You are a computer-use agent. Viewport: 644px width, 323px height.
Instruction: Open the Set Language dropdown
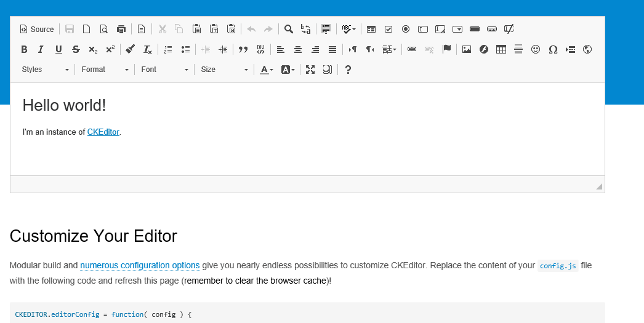click(x=389, y=50)
